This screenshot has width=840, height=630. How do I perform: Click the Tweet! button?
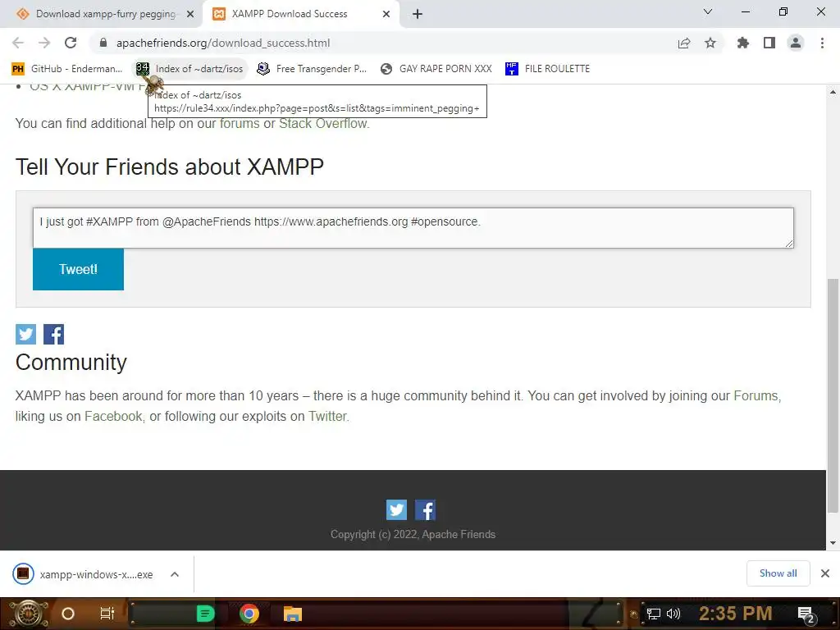tap(78, 269)
